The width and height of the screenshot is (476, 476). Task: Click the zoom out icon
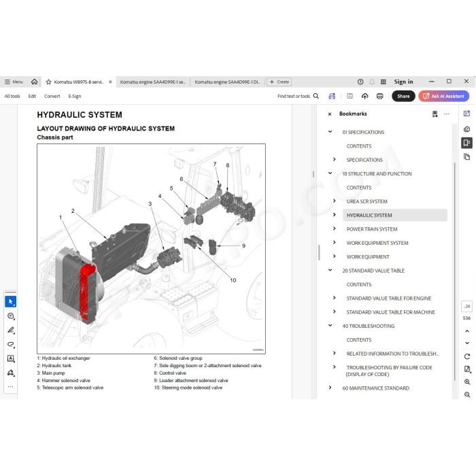pos(467,394)
